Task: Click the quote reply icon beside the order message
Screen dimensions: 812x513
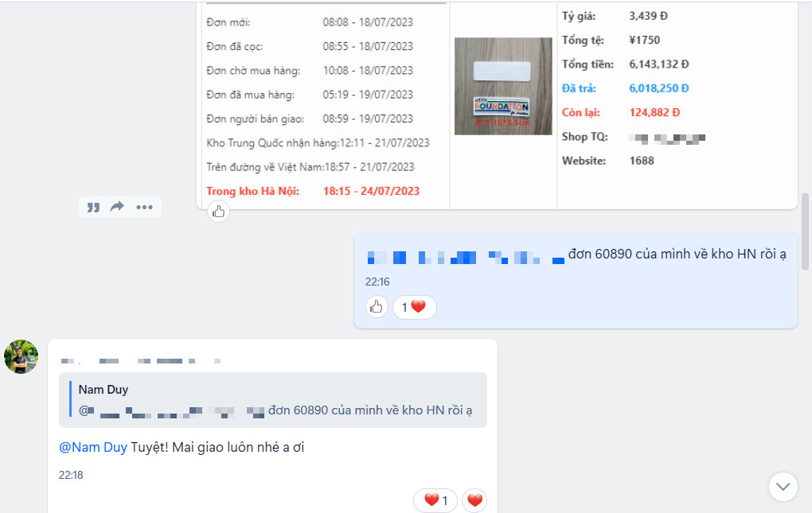Action: (93, 208)
